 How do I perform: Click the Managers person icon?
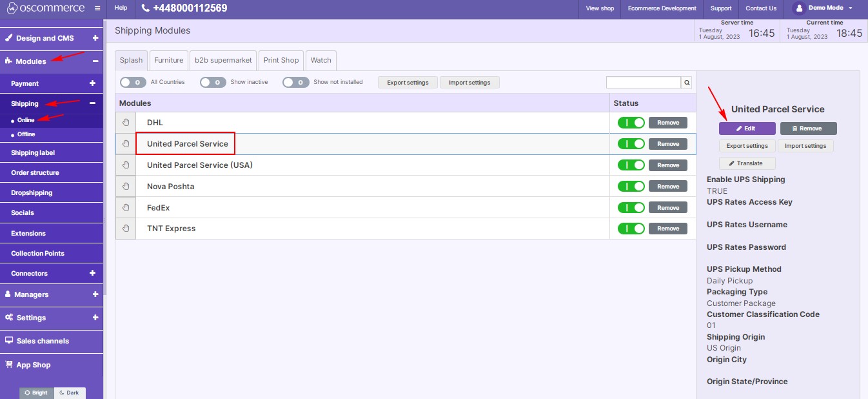pos(8,294)
